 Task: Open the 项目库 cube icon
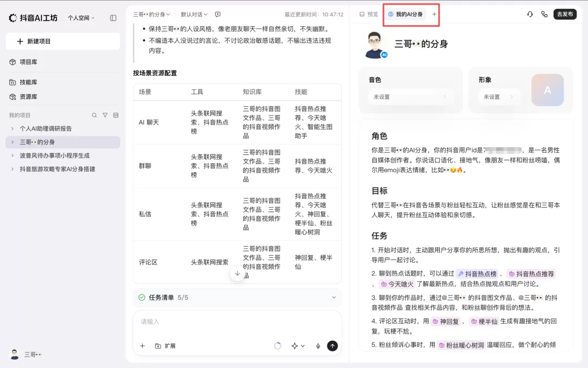pos(13,62)
